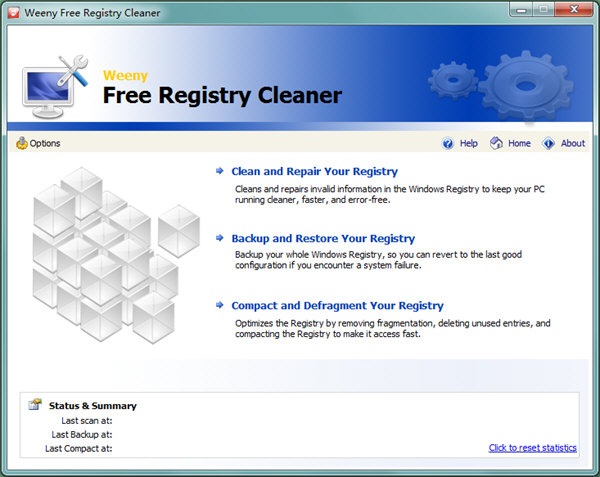Click the Last Compact at label
This screenshot has height=477, width=600.
click(x=79, y=448)
